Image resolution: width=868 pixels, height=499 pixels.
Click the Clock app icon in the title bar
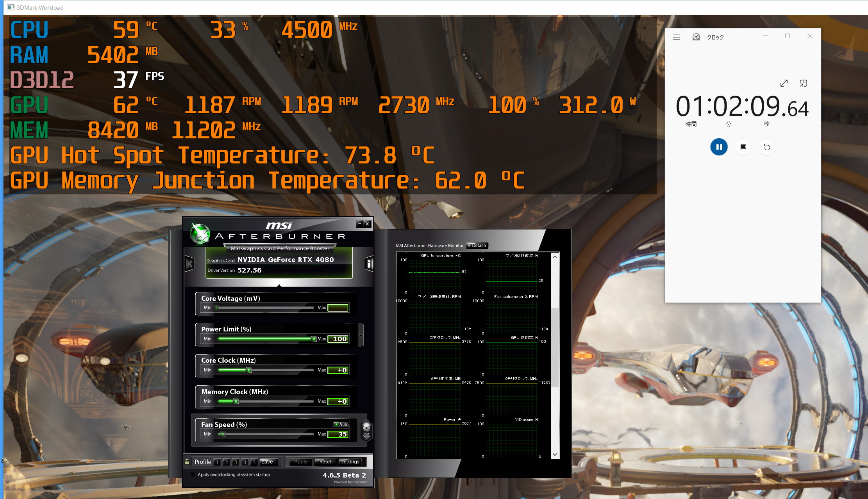[696, 37]
